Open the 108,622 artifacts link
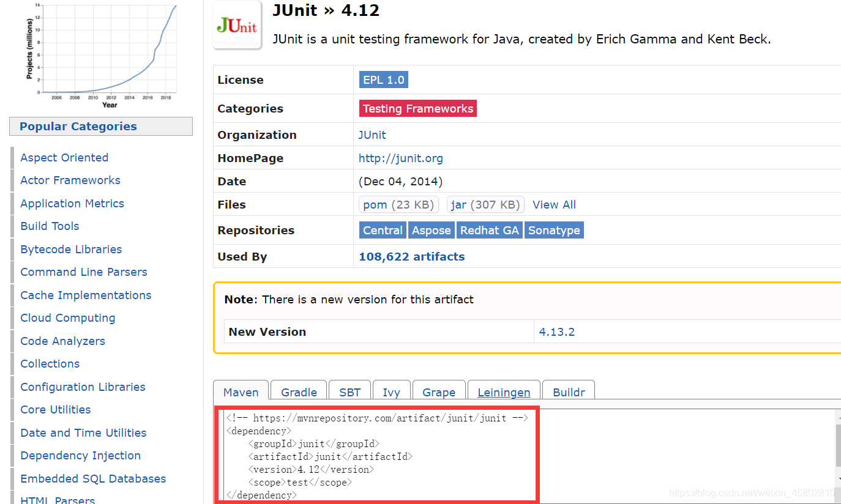841x504 pixels. (x=412, y=257)
